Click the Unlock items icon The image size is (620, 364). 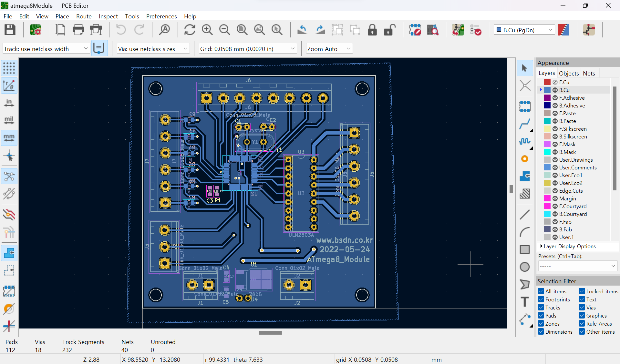coord(390,30)
